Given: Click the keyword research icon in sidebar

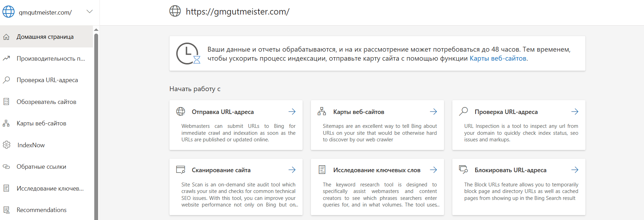Looking at the screenshot, I should coord(6,188).
